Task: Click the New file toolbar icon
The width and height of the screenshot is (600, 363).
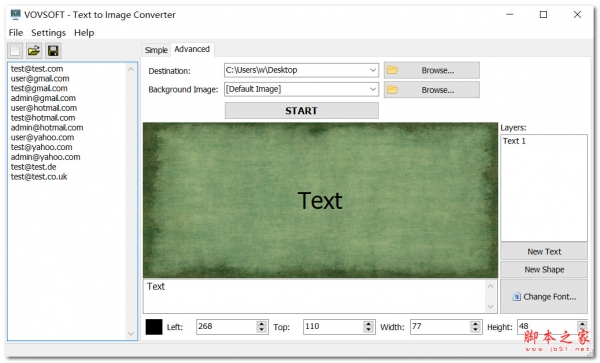Action: pos(15,50)
